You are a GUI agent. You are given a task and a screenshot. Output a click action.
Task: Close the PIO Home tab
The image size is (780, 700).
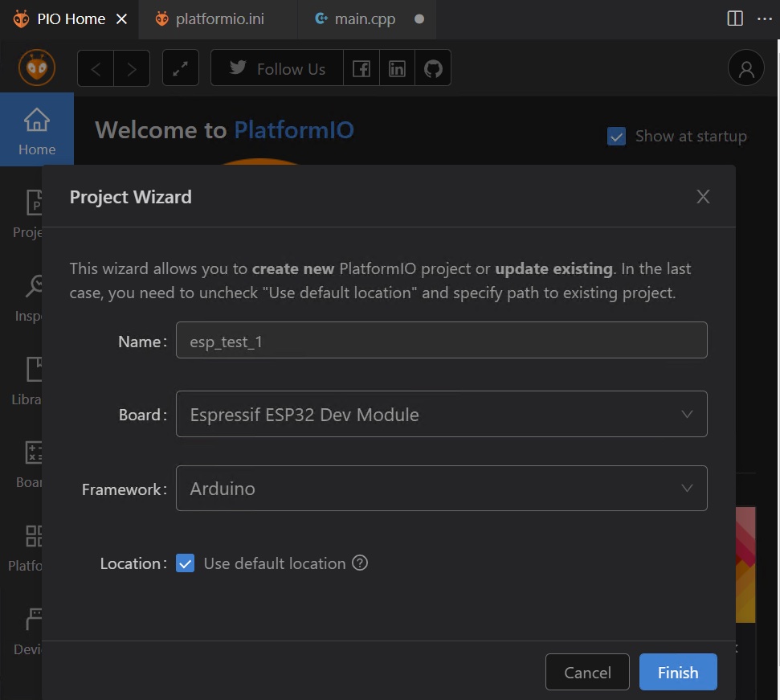(x=121, y=19)
